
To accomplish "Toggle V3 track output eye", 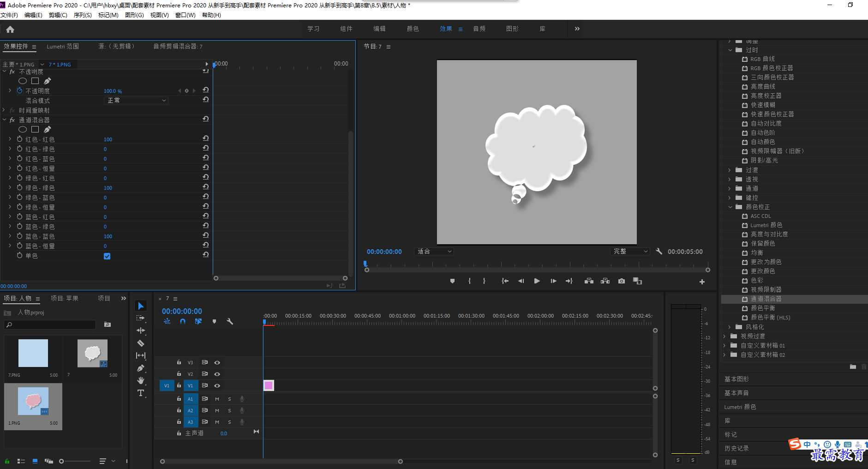I will [x=217, y=362].
